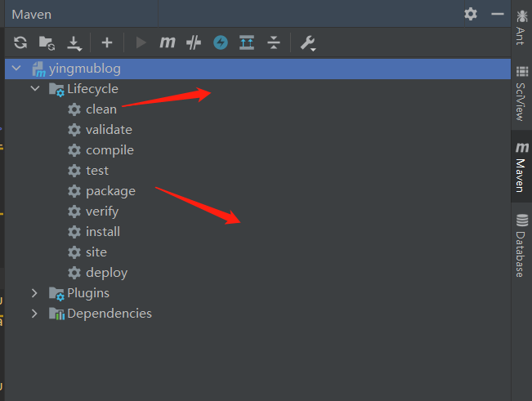Switch to the Maven side tab

pyautogui.click(x=521, y=167)
